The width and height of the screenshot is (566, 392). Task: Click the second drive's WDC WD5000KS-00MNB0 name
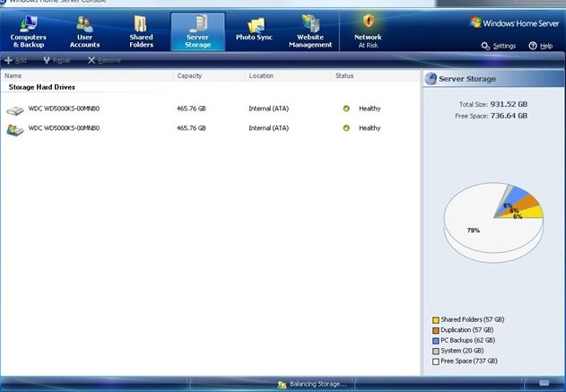[x=64, y=127]
